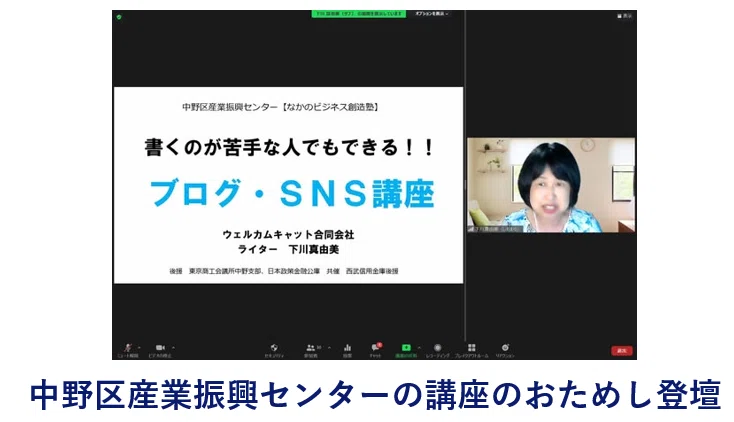Click the red End meeting button
Screen dimensions: 734x422
tap(622, 350)
